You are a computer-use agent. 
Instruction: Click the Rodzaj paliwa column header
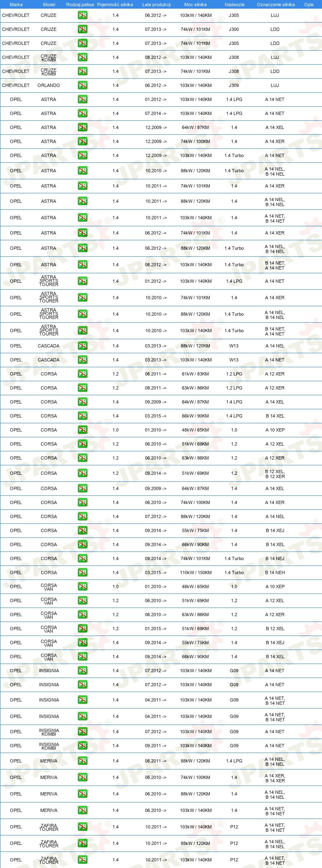[80, 5]
